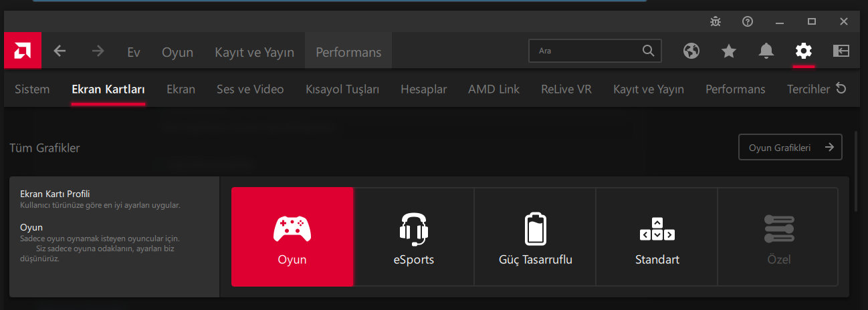Go back with the left arrow

pos(60,51)
